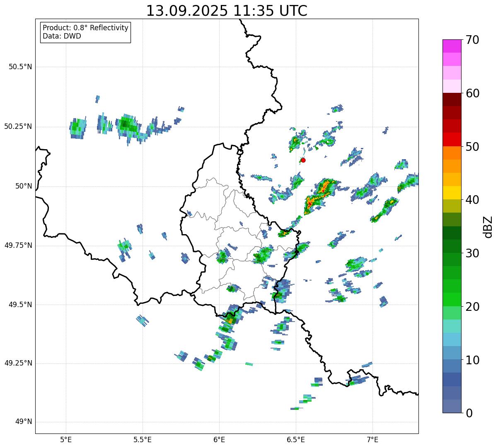Image resolution: width=498 pixels, height=448 pixels.
Task: Click the 49°N latitude label
Action: click(x=23, y=422)
